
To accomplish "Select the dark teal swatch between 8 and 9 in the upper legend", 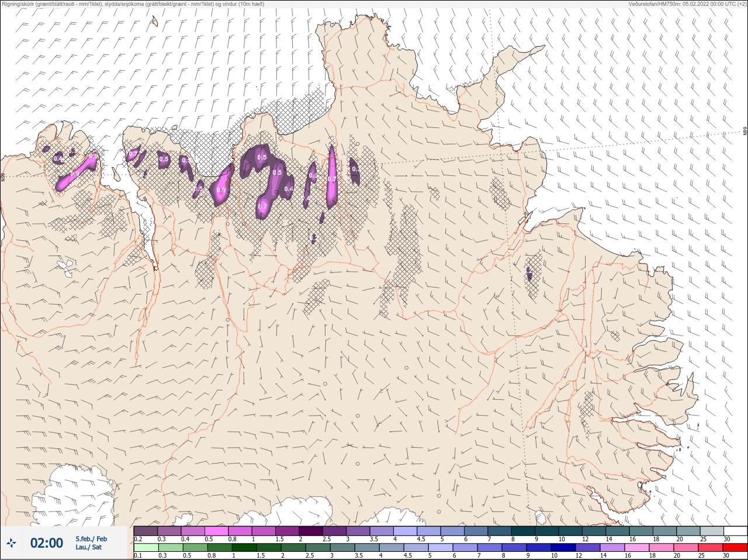I will pos(523,531).
